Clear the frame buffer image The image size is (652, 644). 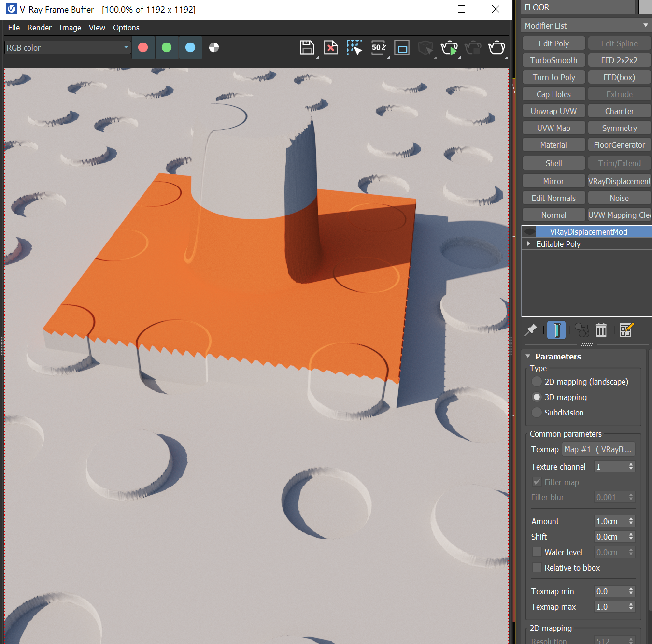(x=331, y=47)
